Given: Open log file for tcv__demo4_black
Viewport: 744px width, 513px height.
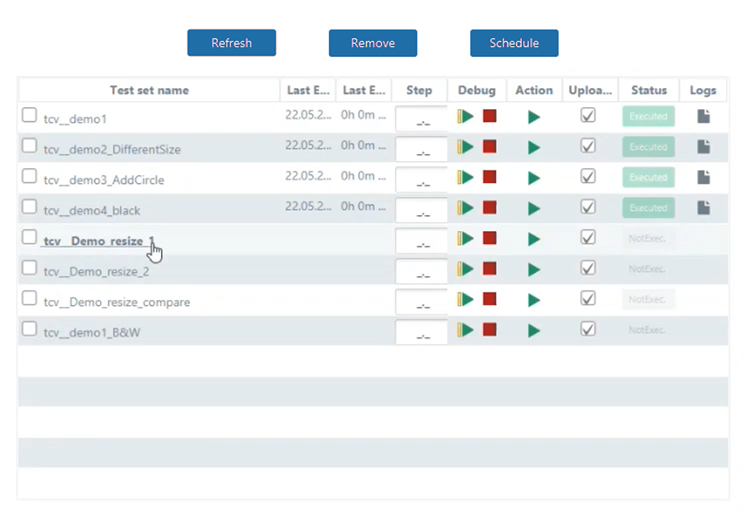Looking at the screenshot, I should (704, 208).
